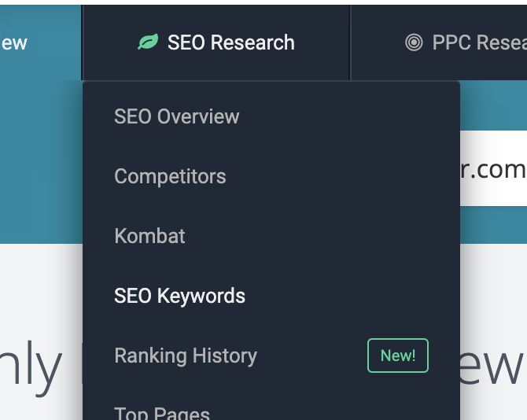Click the empty dropdown space right of SEO Overview
Viewport: 527px width, 420px height.
tap(346, 116)
